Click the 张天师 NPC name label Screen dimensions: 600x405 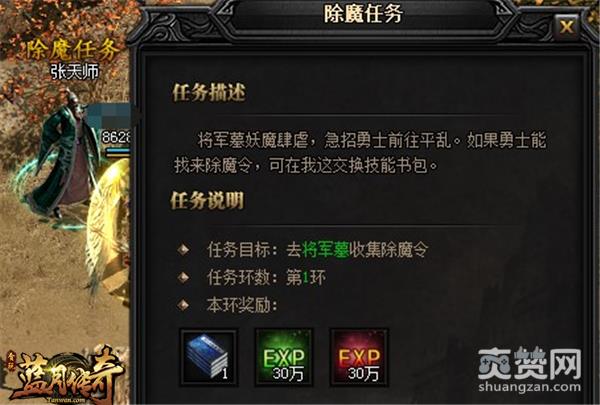coord(75,71)
